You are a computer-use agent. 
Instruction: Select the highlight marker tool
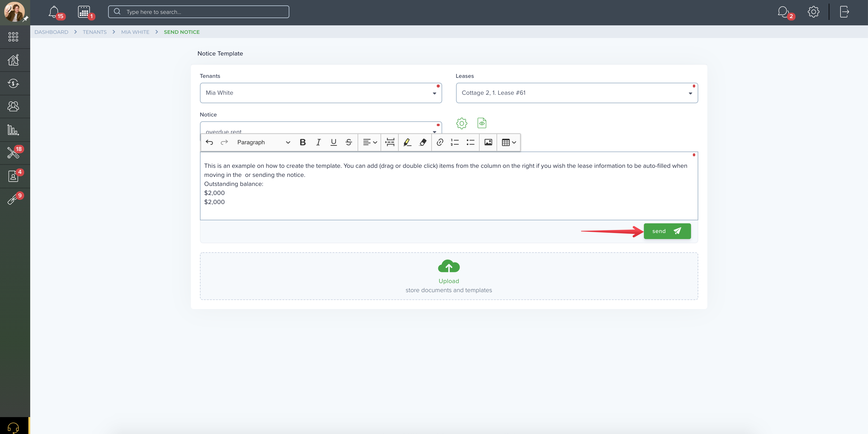[407, 142]
